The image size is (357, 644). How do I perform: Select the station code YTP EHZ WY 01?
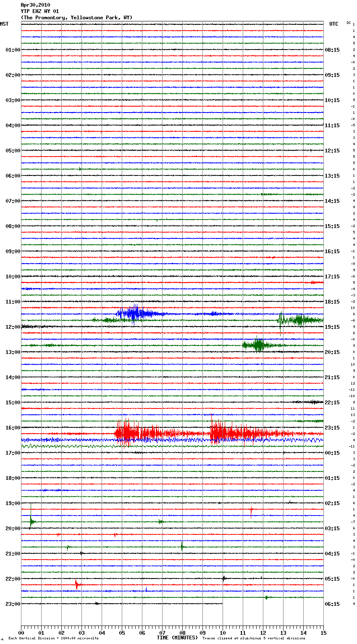[x=40, y=11]
